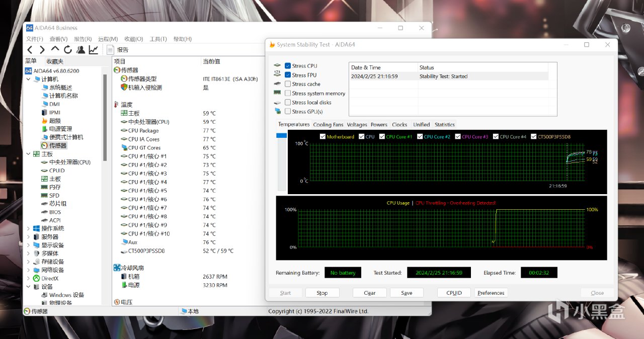The height and width of the screenshot is (339, 644).
Task: Expand the 多媒体 tree node
Action: 28,253
